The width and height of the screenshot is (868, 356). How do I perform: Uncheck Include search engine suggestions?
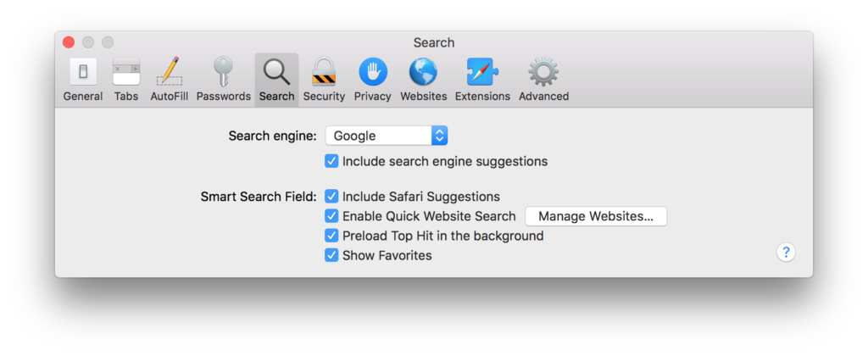coord(331,161)
